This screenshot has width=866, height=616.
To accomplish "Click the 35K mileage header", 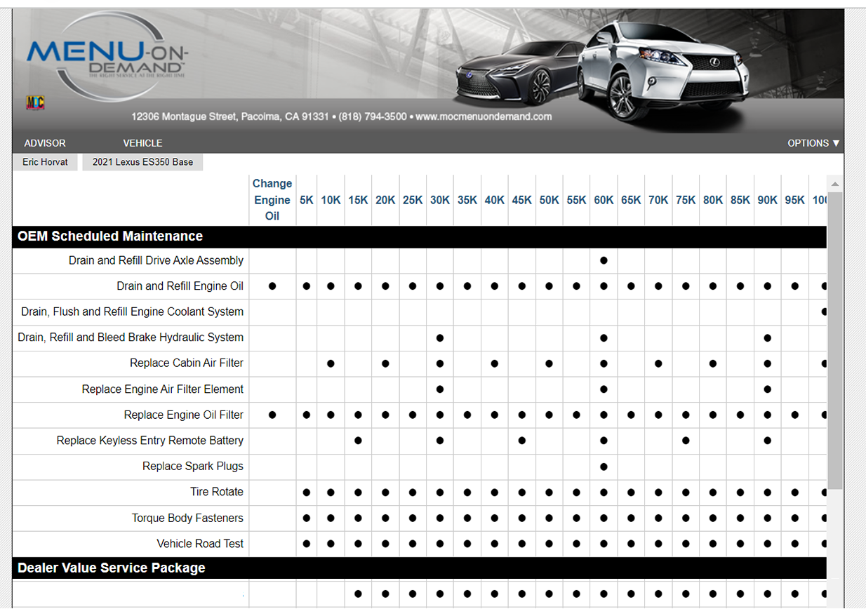I will (x=467, y=200).
